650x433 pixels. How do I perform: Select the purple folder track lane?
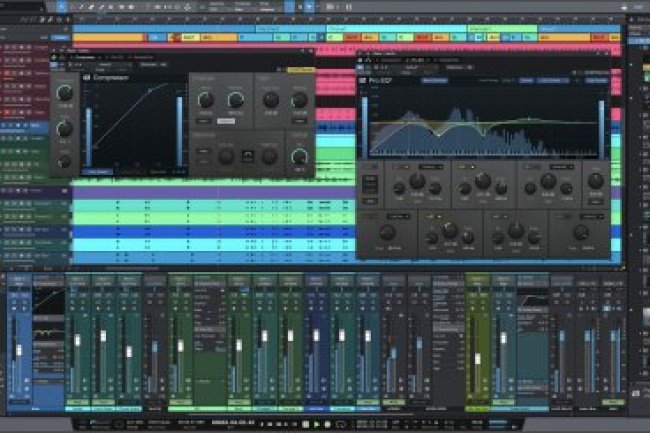[214, 193]
